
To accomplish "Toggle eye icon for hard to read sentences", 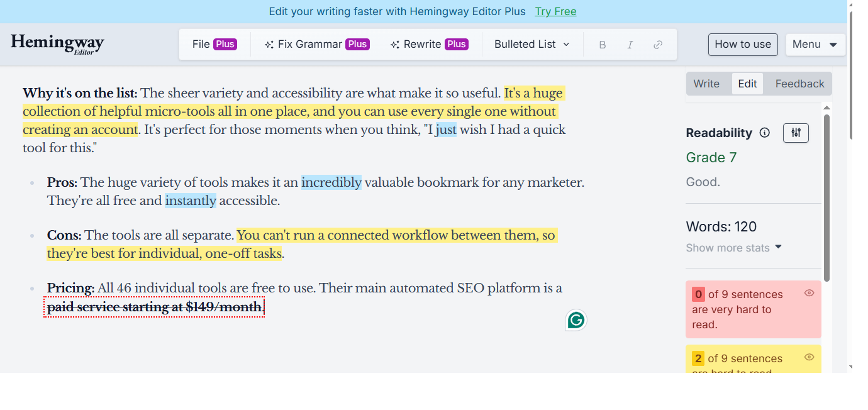I will click(810, 357).
